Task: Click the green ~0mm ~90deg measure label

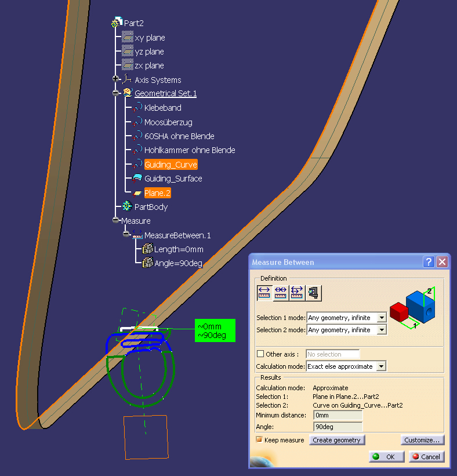Action: (215, 330)
